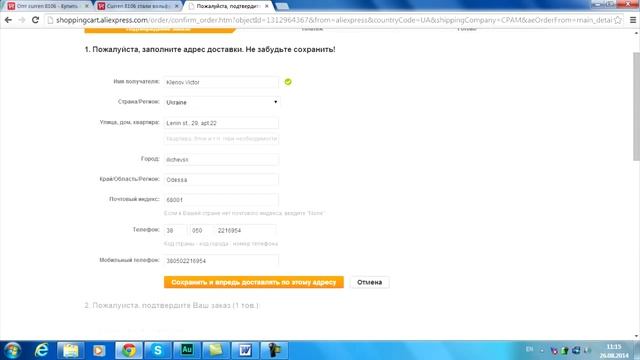Screen dimensions: 640x360
Task: Switch to Google Chrome in taskbar
Action: [129, 350]
